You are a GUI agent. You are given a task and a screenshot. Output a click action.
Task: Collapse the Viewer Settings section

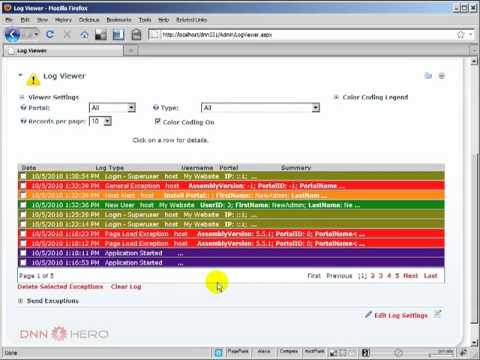[x=22, y=97]
